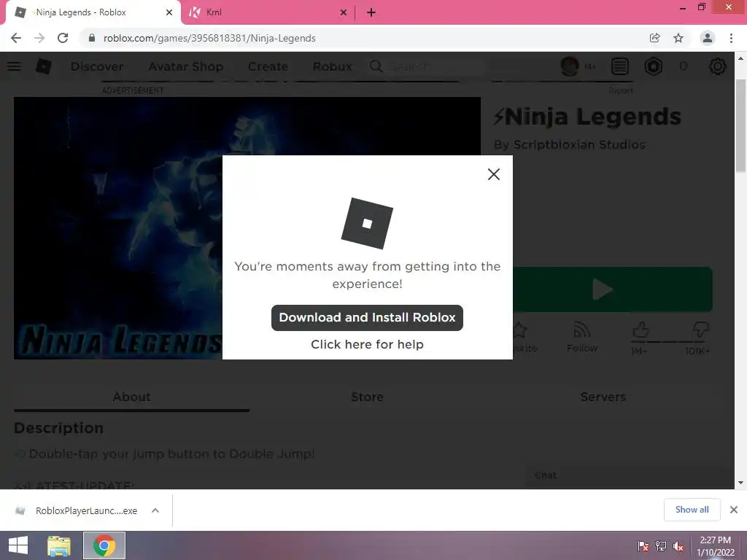Screen dimensions: 747x560
Task: Go back to previous page in Chrome
Action: click(16, 38)
